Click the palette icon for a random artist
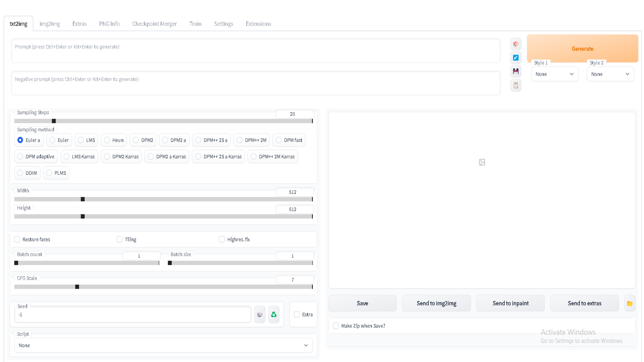 click(516, 44)
